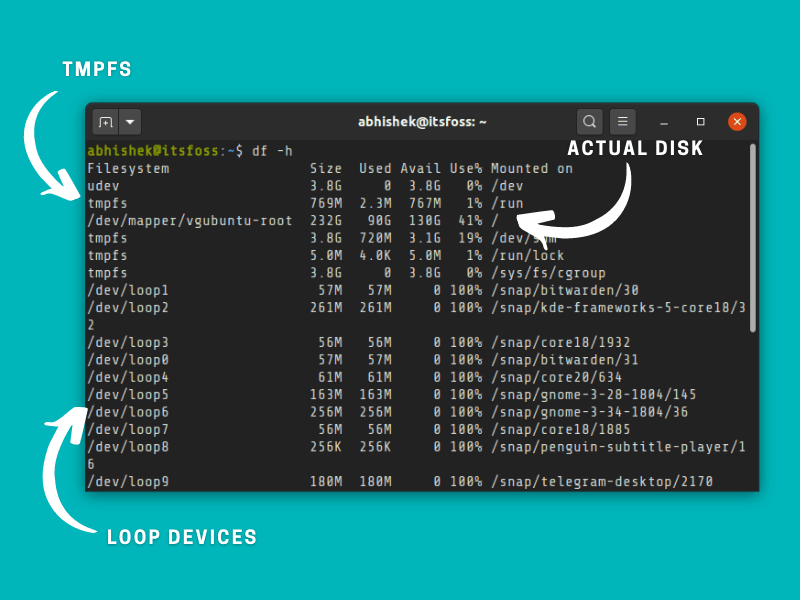Open a new terminal tab

tap(105, 122)
